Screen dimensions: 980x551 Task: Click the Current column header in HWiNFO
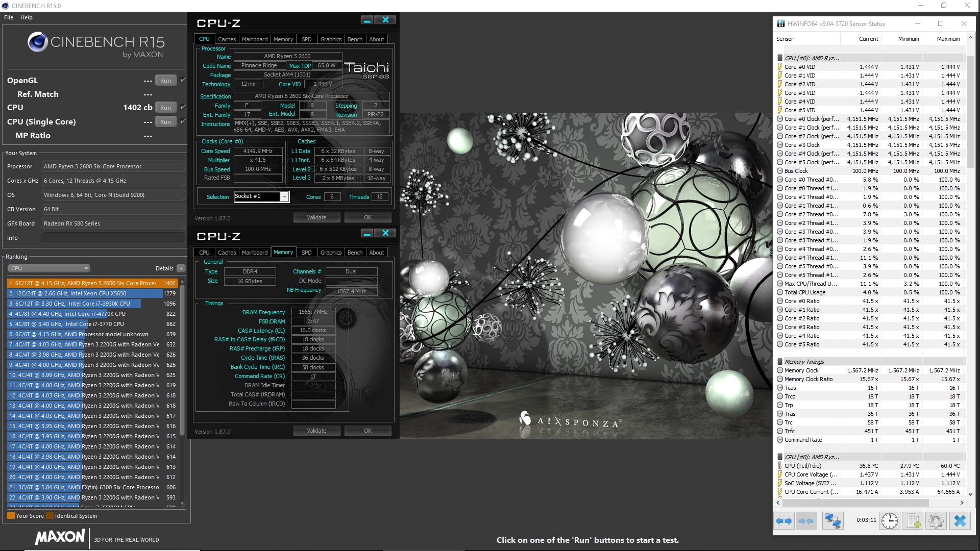[x=861, y=39]
